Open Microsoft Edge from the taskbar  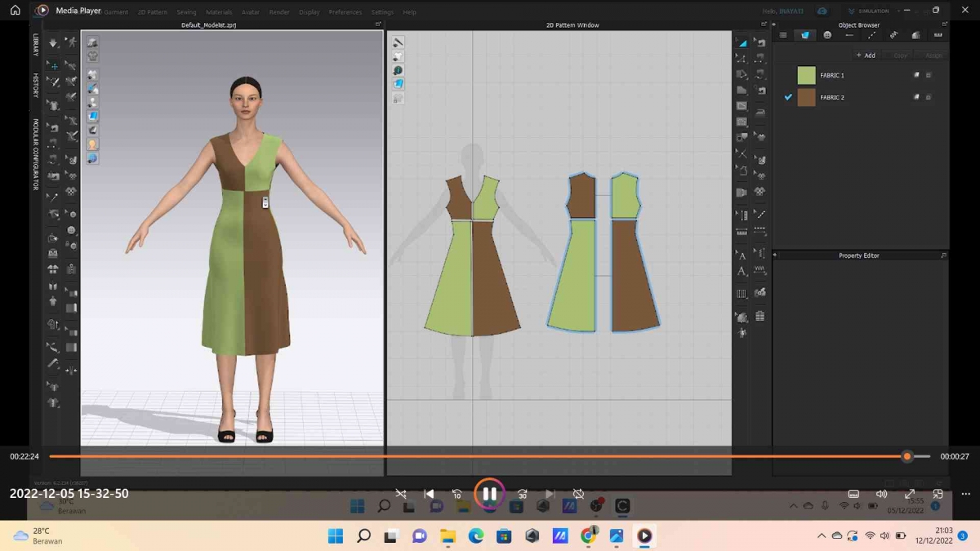[475, 536]
